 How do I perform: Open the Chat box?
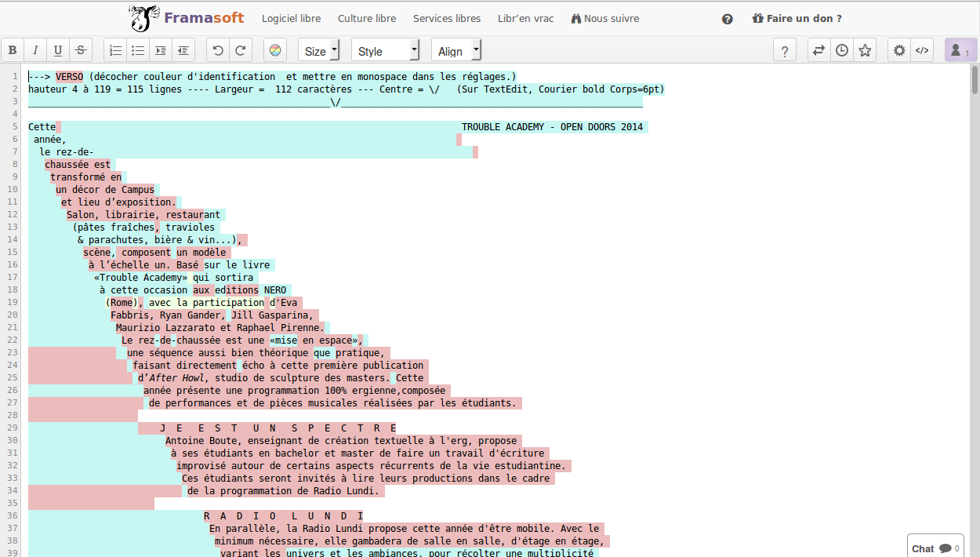click(x=935, y=548)
